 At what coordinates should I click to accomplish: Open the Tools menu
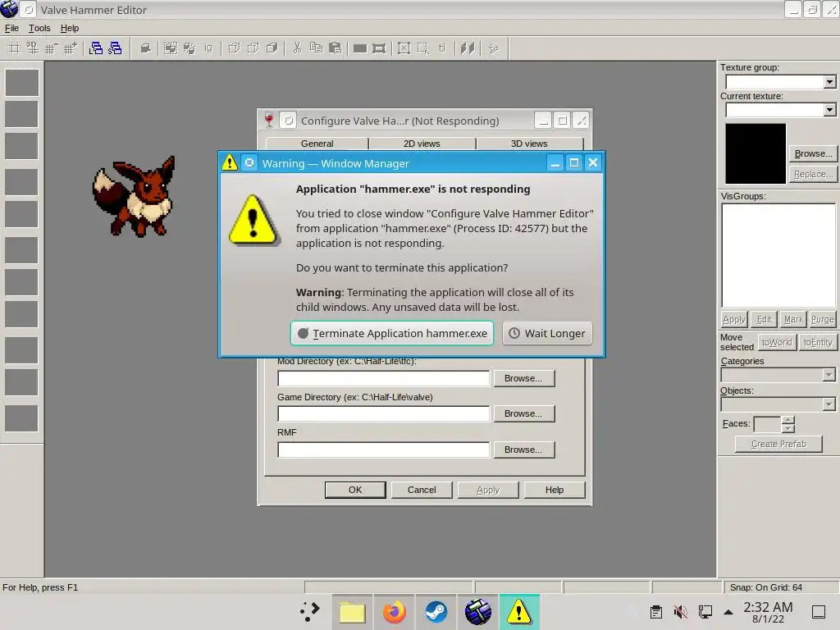(x=39, y=29)
